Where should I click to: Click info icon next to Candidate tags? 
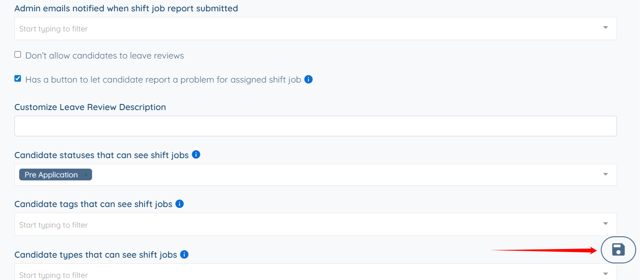(x=179, y=204)
